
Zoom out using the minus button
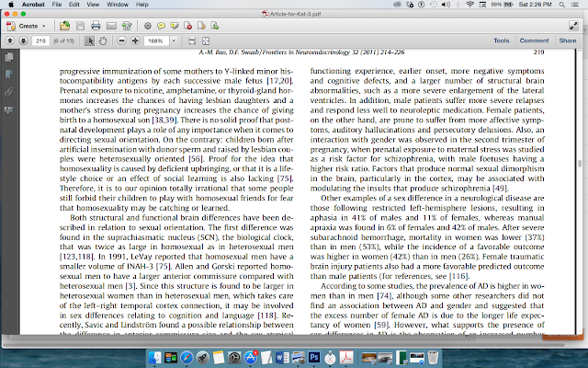pos(121,40)
